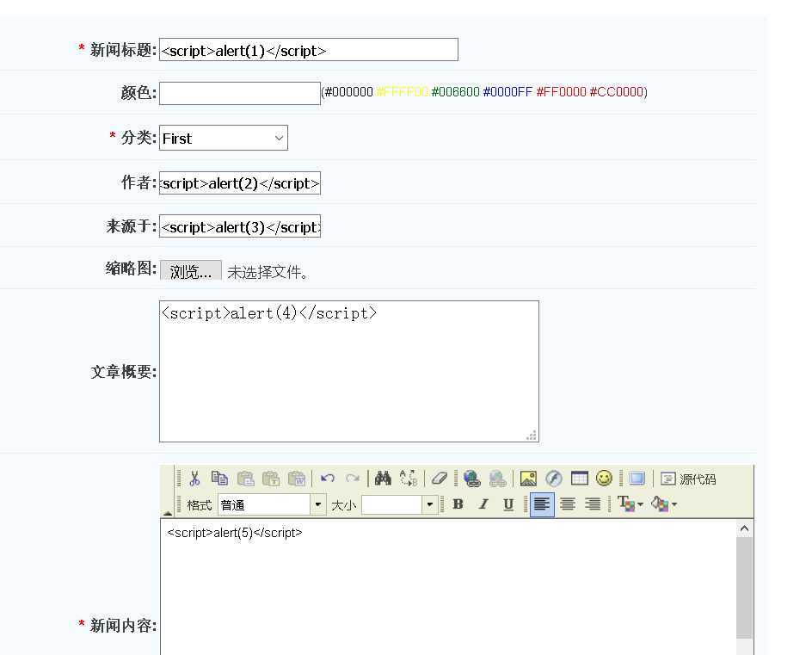
Task: Apply italic with the I icon
Action: [x=483, y=504]
